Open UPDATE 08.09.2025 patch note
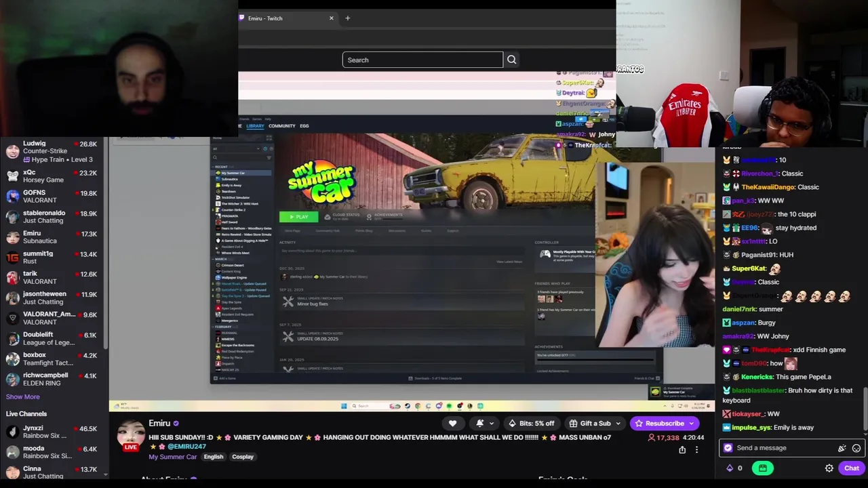Screen dimensions: 868x488 (x=317, y=339)
